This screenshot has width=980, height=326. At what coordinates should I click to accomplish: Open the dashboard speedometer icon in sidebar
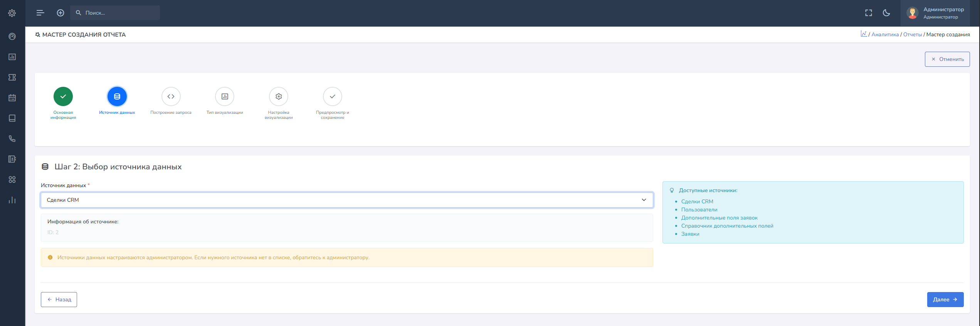12,37
